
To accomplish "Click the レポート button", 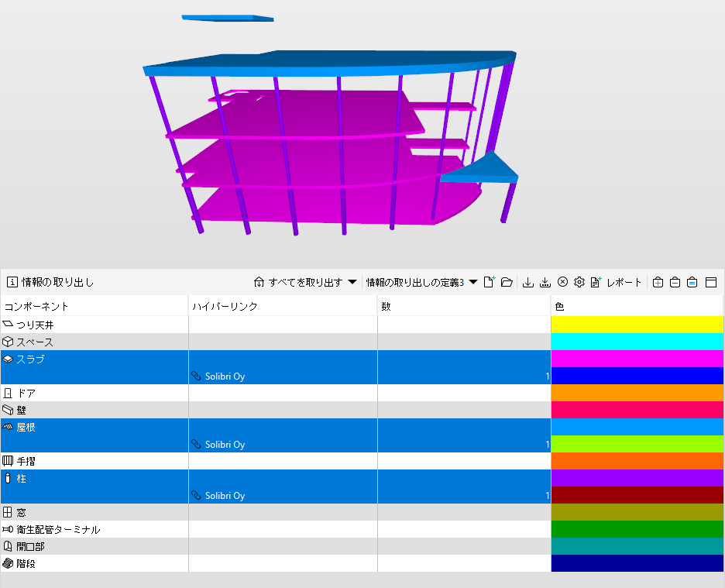I will click(616, 282).
